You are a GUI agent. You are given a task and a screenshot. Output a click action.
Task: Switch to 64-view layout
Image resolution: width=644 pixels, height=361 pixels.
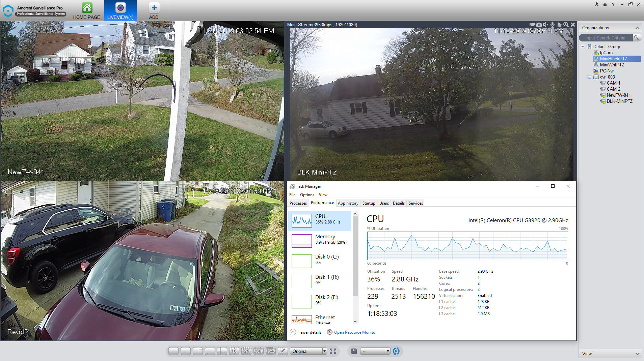(271, 351)
